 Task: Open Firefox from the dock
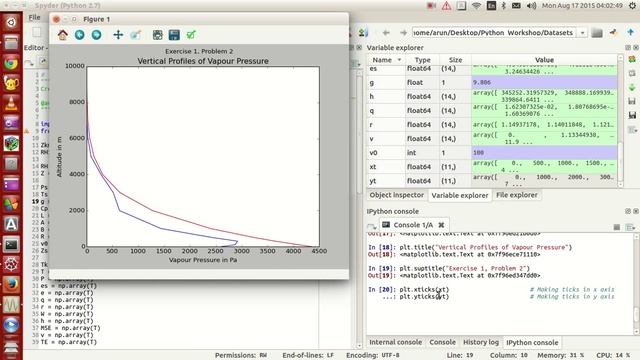coord(11,284)
